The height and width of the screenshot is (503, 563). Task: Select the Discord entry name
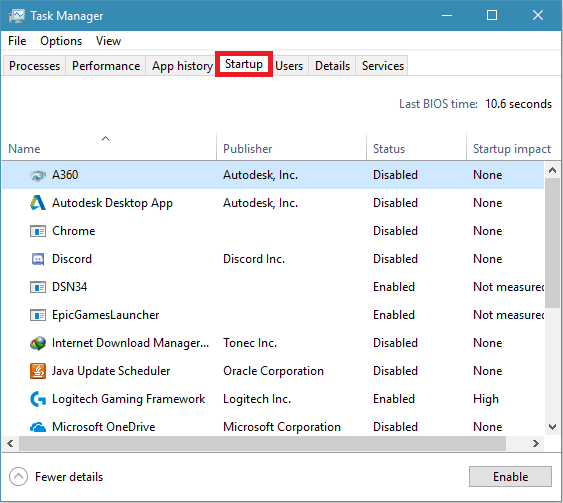pos(72,259)
